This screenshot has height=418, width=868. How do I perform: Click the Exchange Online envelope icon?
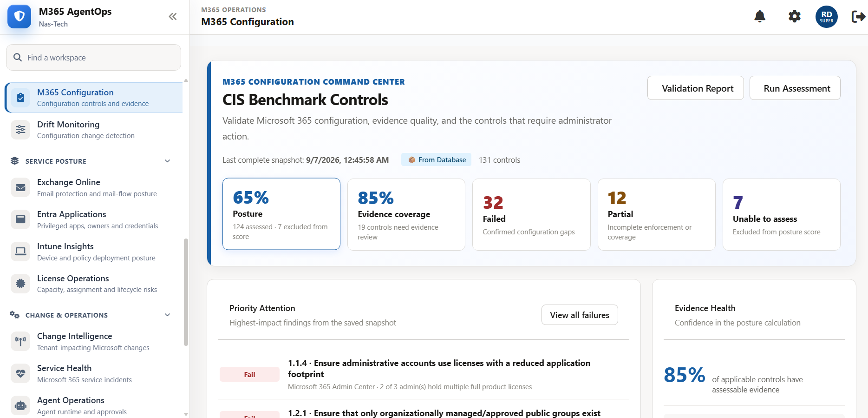20,187
